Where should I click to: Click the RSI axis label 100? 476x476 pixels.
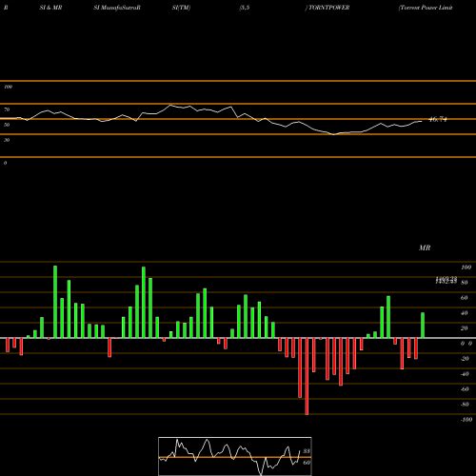8,87
